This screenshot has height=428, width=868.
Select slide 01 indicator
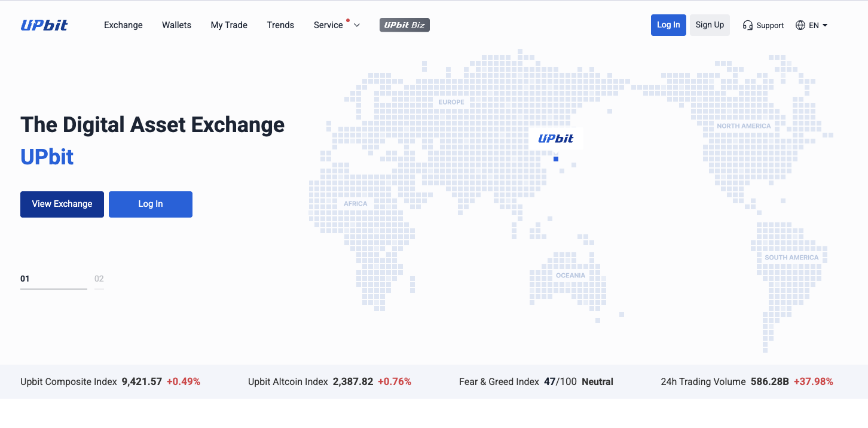pyautogui.click(x=54, y=281)
